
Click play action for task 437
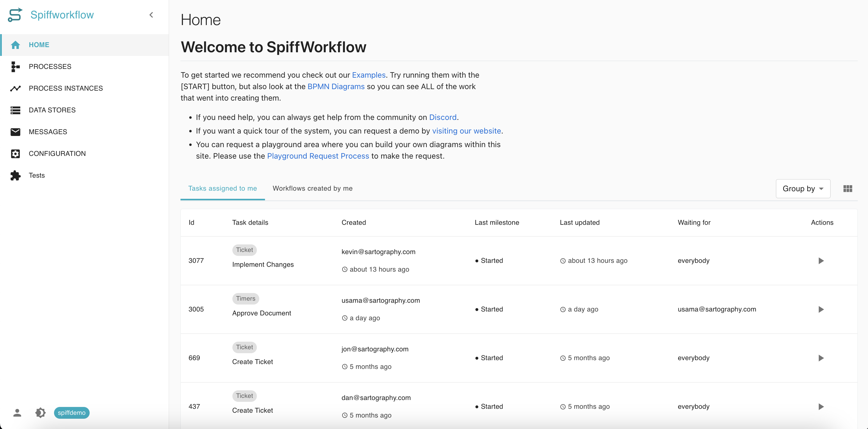[821, 406]
